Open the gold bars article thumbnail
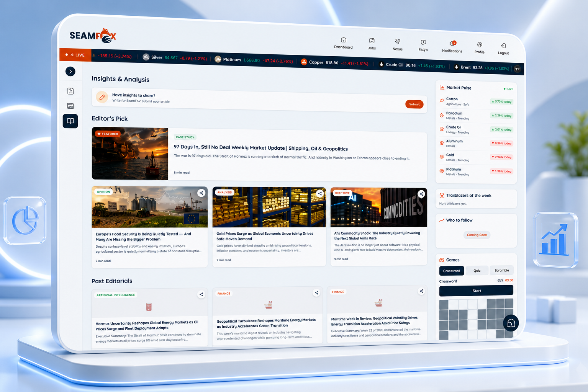Viewport: 588px width, 392px height. pyautogui.click(x=269, y=207)
